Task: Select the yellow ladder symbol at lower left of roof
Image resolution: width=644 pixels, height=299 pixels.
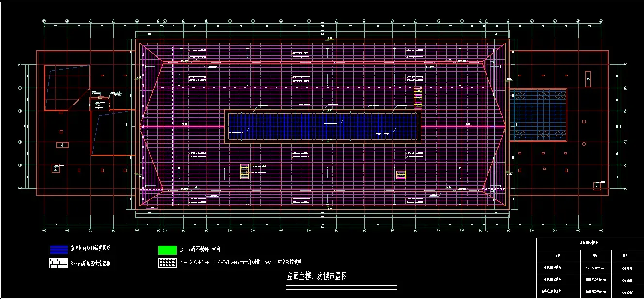Action: tap(244, 171)
